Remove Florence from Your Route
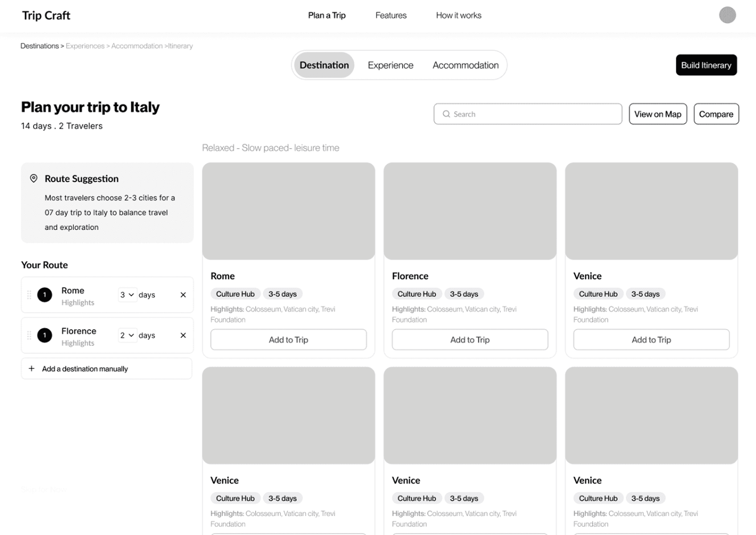 [x=183, y=335]
